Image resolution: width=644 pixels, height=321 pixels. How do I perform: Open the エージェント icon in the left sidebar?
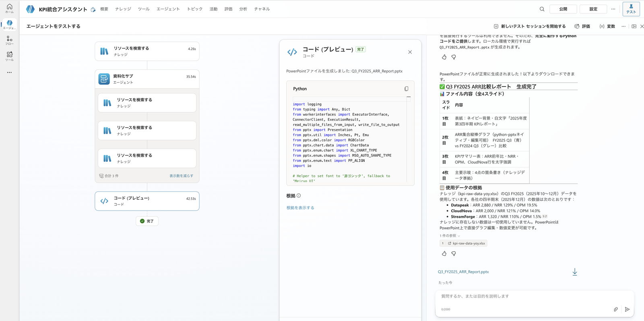[9, 25]
